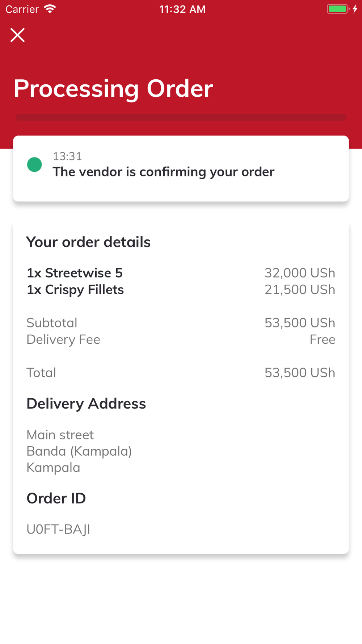The height and width of the screenshot is (644, 362).
Task: Tap the Your order details heading
Action: (88, 242)
